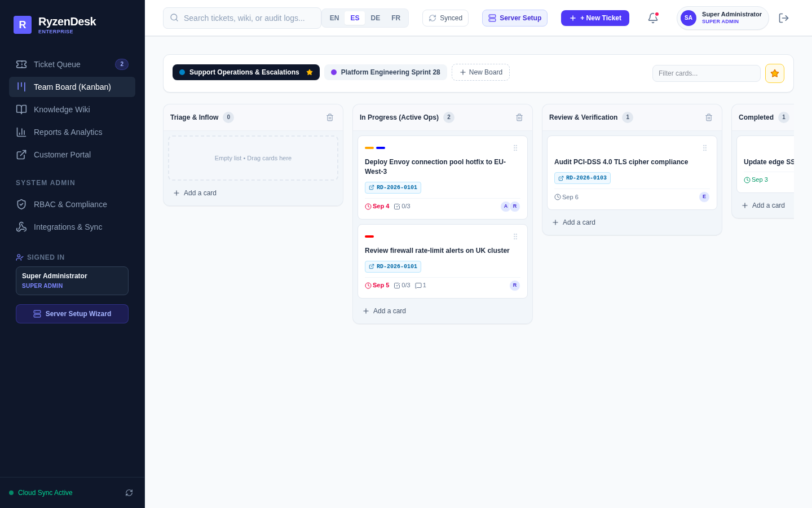Select Support Operations & Escalations board
This screenshot has height=508, width=812.
pos(246,72)
